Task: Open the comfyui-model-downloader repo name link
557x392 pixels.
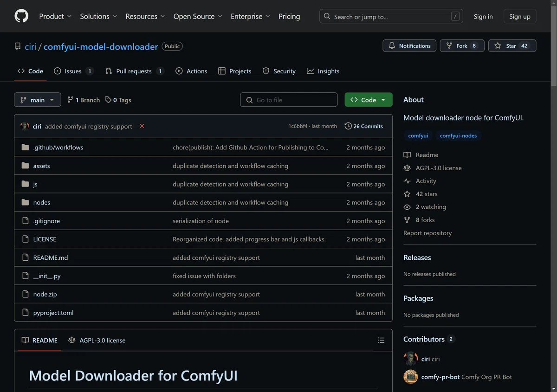Action: point(101,47)
